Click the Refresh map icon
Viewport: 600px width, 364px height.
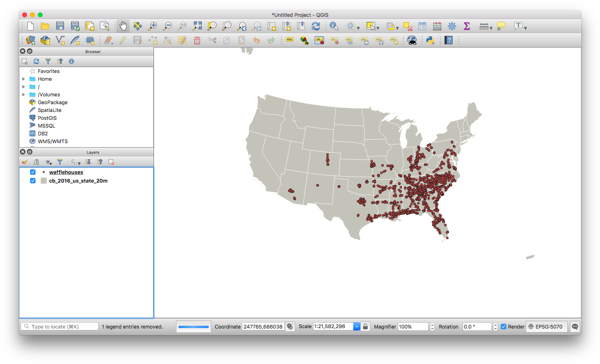point(316,26)
